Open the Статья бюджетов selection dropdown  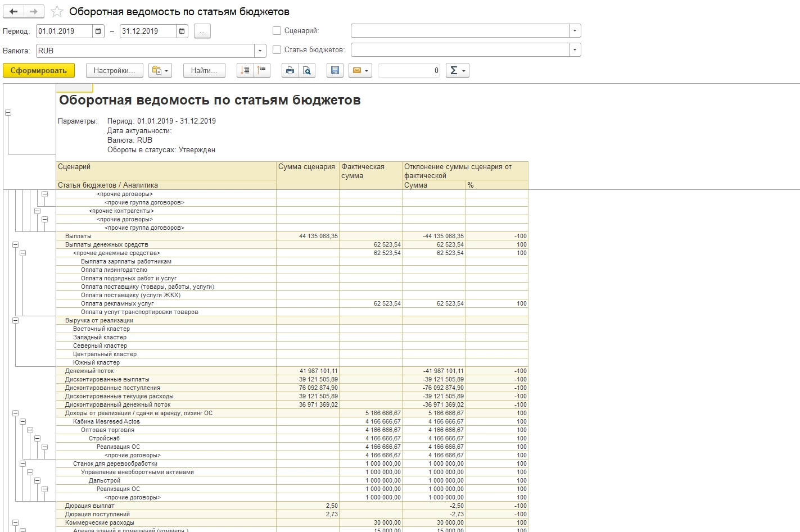pyautogui.click(x=575, y=50)
